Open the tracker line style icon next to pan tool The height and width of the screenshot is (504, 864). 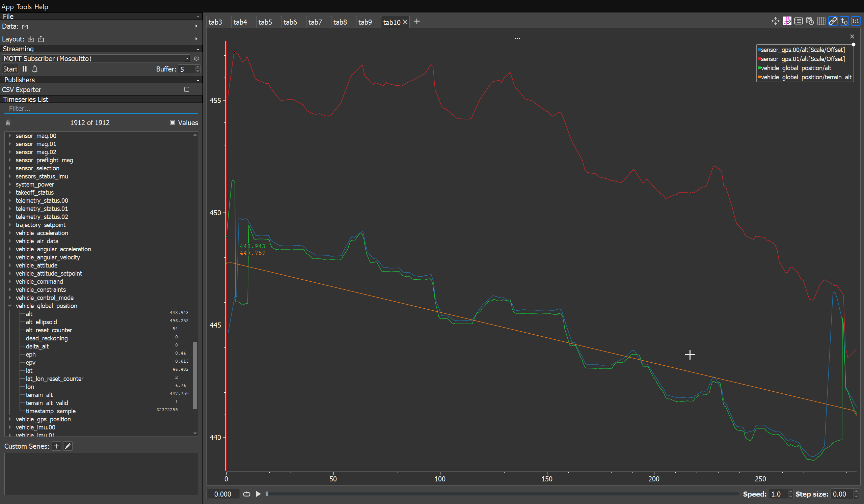click(787, 21)
